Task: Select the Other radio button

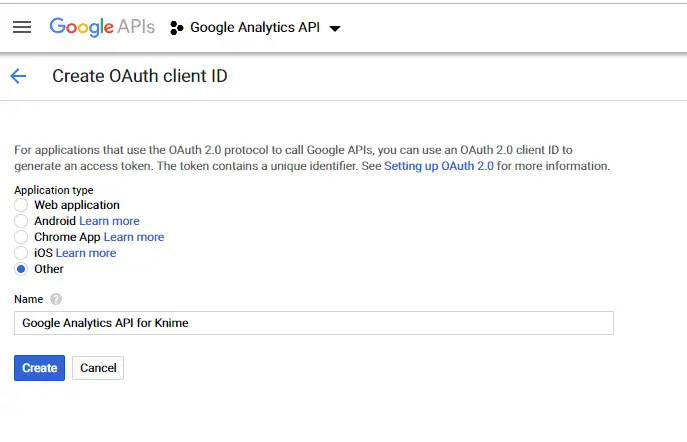Action: click(21, 269)
